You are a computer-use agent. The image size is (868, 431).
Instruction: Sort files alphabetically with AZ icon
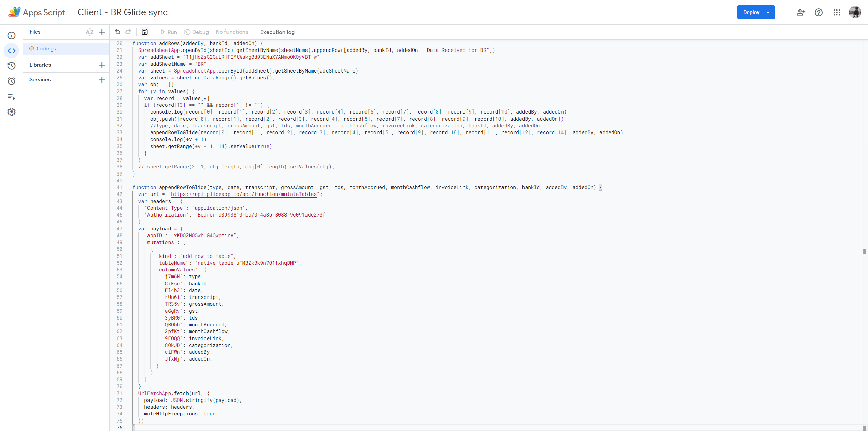[x=90, y=32]
